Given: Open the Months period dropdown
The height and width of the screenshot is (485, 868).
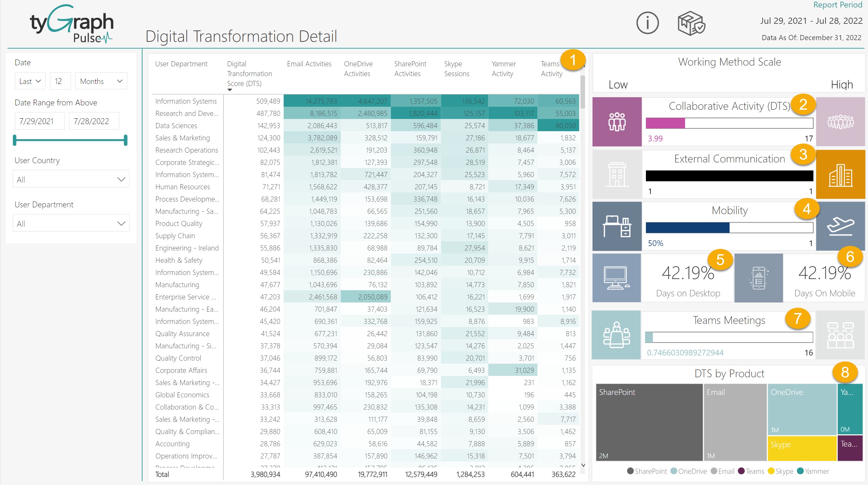Looking at the screenshot, I should pyautogui.click(x=101, y=81).
